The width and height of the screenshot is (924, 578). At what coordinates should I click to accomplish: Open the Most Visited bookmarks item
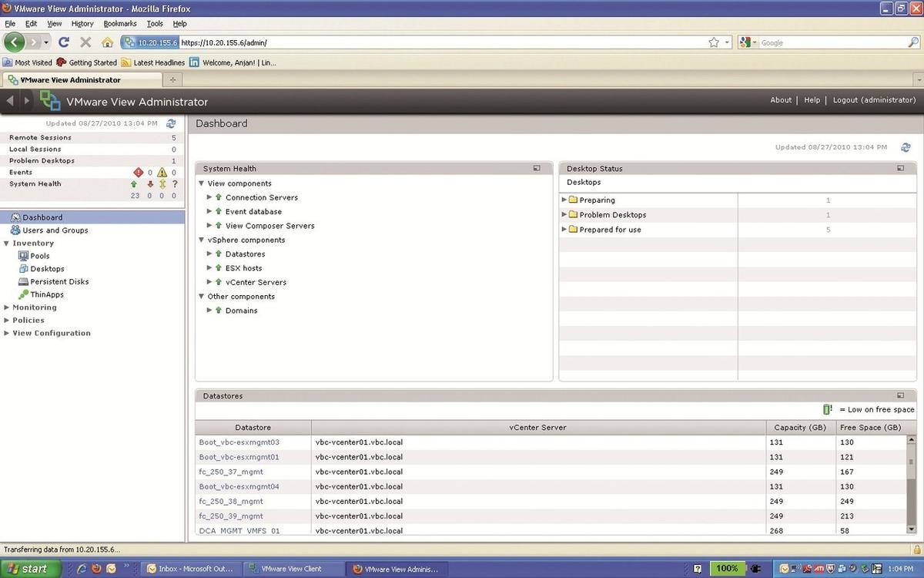click(x=28, y=62)
